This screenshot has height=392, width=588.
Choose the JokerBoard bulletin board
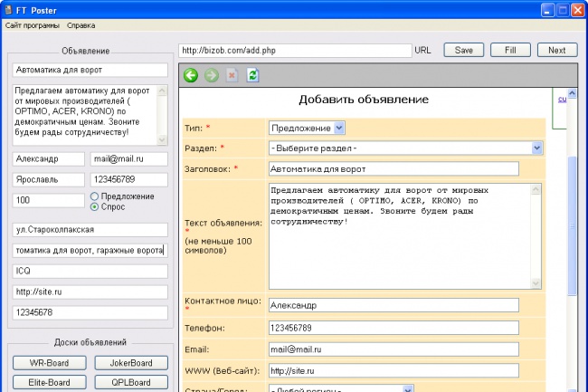point(131,364)
